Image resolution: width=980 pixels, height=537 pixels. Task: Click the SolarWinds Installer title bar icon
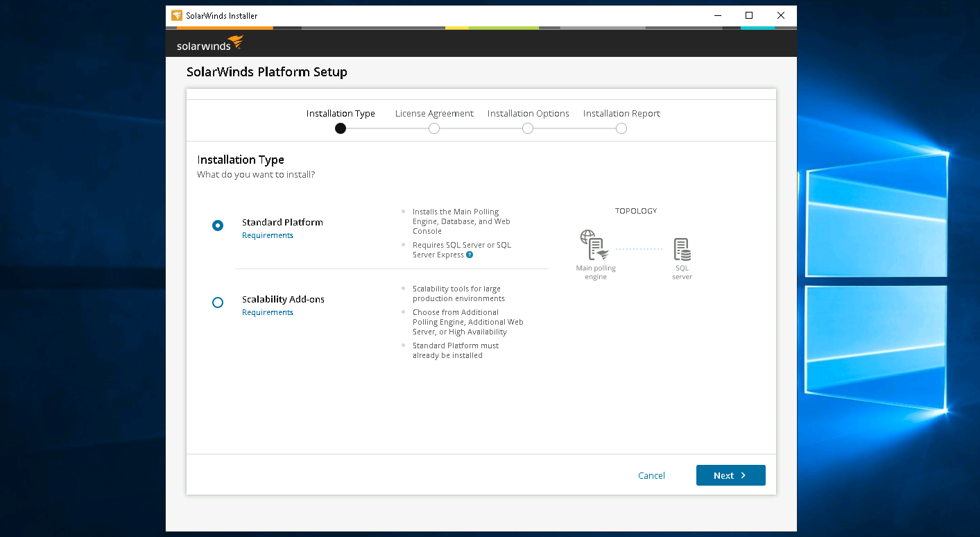click(177, 15)
